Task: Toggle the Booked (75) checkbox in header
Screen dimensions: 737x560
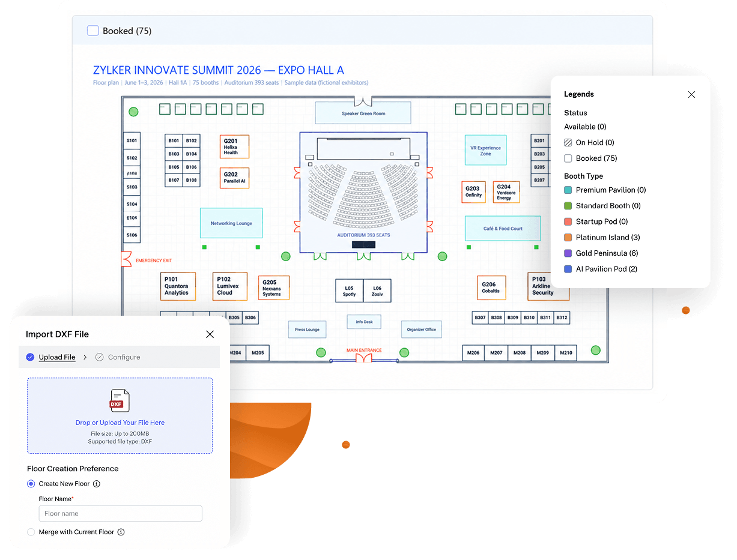Action: 93,31
